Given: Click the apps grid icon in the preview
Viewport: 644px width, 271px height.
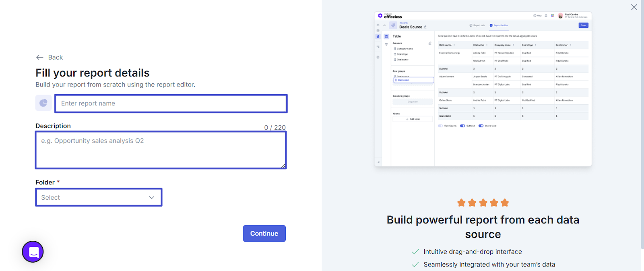Looking at the screenshot, I should [x=552, y=16].
